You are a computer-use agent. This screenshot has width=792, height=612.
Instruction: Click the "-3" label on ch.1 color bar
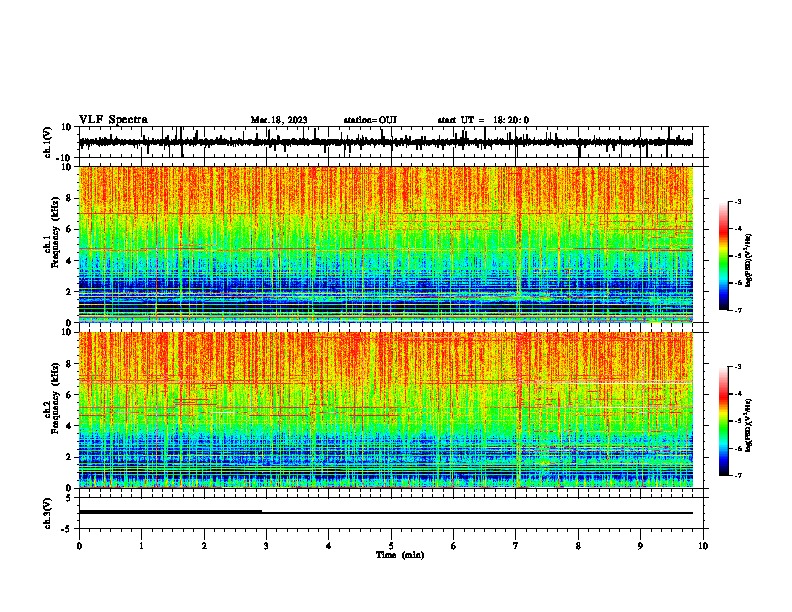[x=738, y=201]
